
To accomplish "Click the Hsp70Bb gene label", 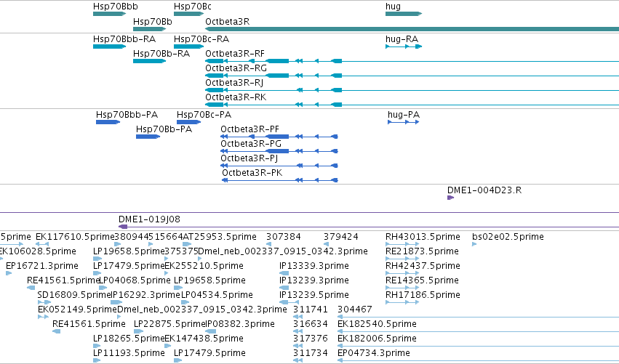I will coord(152,21).
